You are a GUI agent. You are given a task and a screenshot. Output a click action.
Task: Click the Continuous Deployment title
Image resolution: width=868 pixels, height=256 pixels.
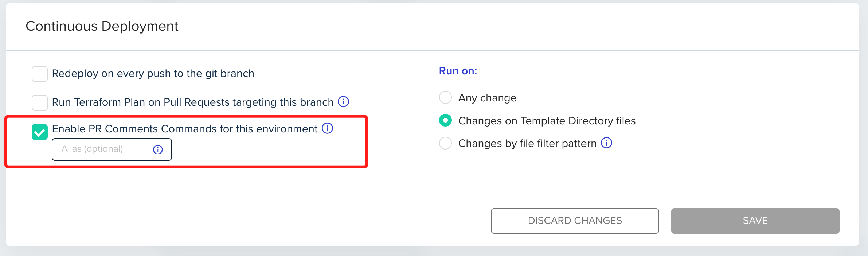coord(102,26)
